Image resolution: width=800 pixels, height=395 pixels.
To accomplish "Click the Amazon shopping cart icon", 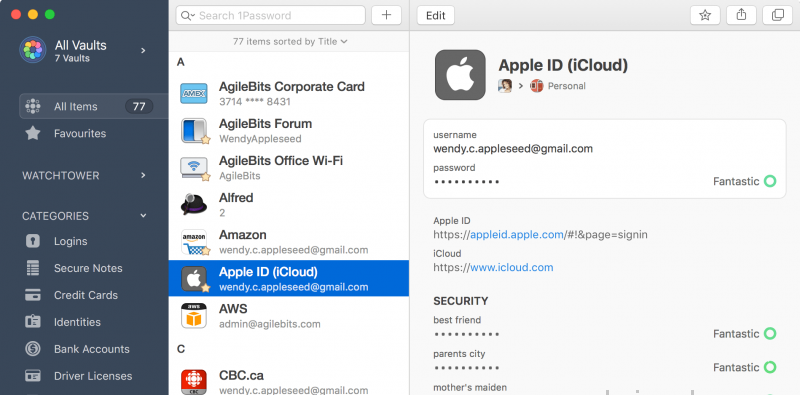I will click(194, 242).
